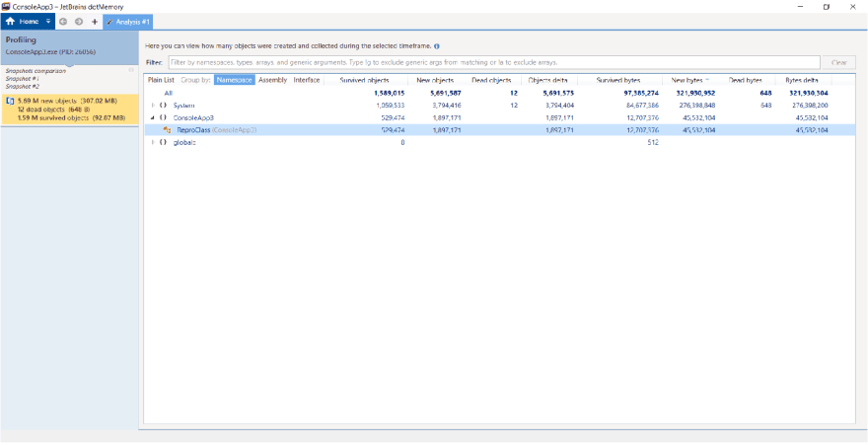
Task: Click the System new bytes value 276,398,848
Action: [x=696, y=106]
